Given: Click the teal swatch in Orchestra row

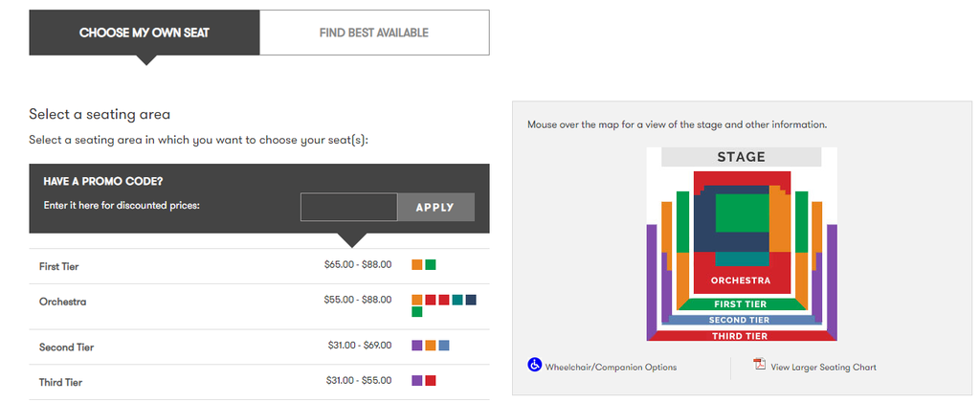Looking at the screenshot, I should (x=457, y=300).
